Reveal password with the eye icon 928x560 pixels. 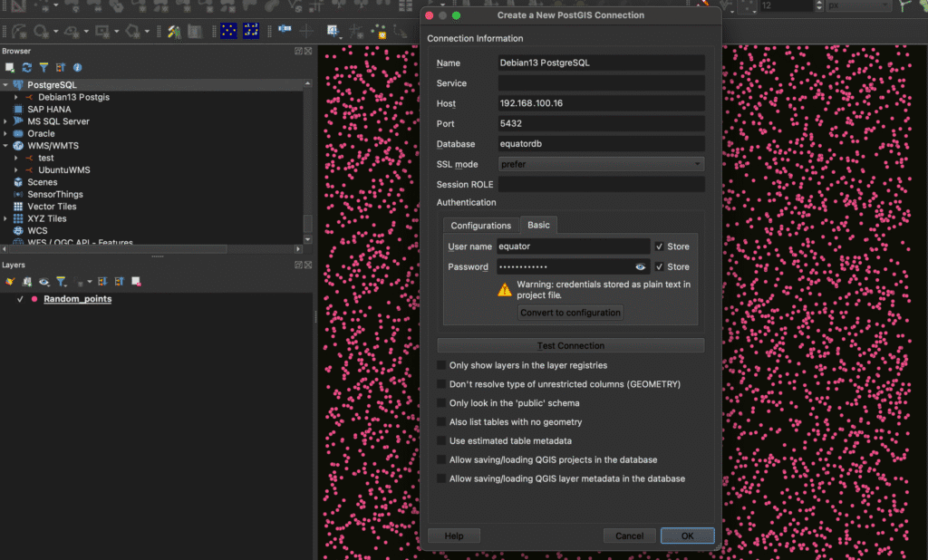pyautogui.click(x=641, y=267)
